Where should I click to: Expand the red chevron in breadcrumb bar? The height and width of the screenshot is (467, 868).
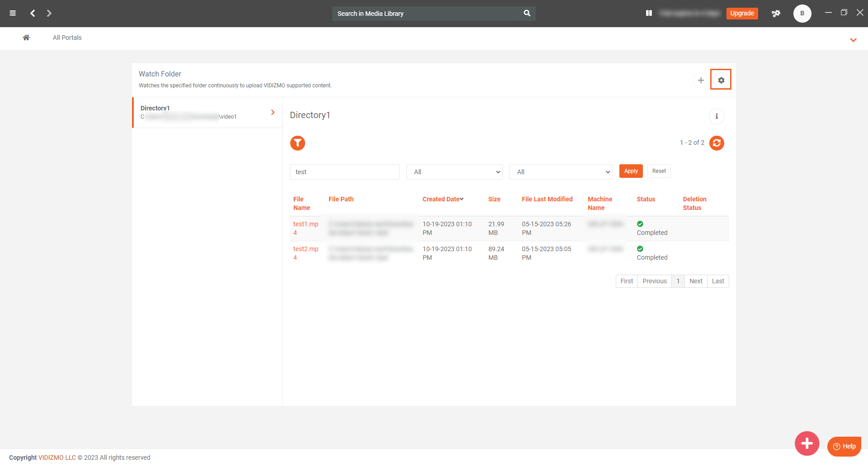(x=853, y=40)
